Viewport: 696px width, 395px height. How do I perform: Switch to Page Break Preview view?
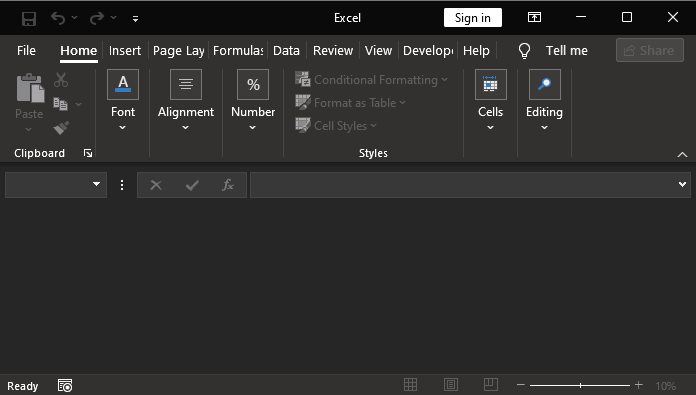click(x=490, y=385)
